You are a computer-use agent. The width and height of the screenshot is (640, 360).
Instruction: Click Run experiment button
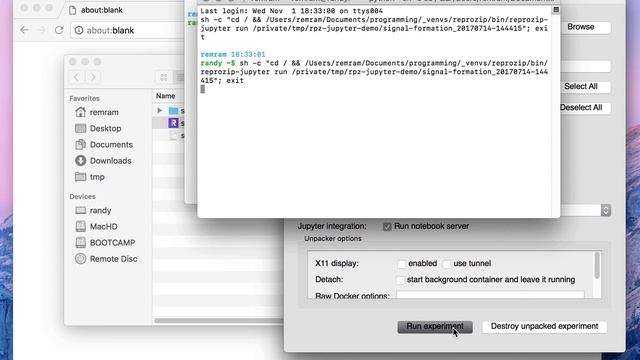click(x=435, y=327)
